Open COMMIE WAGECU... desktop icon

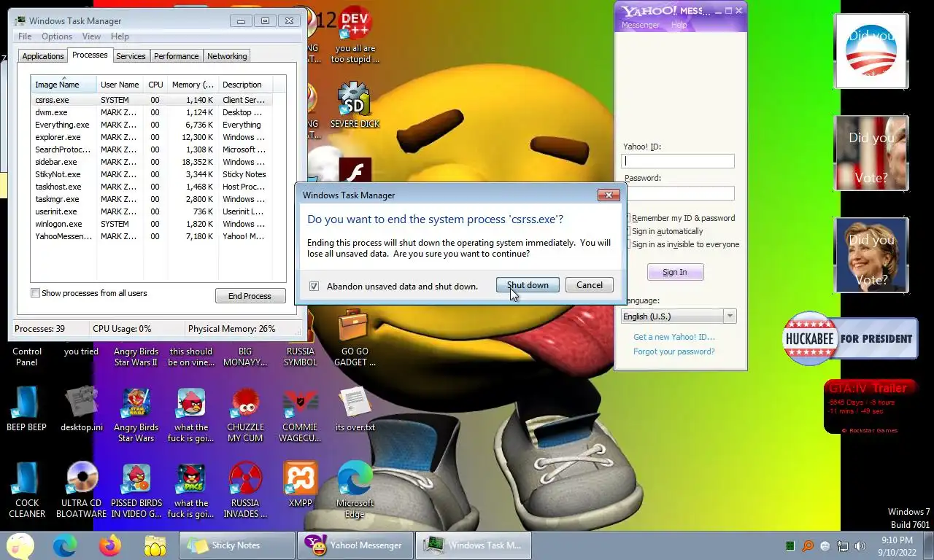[x=300, y=414]
